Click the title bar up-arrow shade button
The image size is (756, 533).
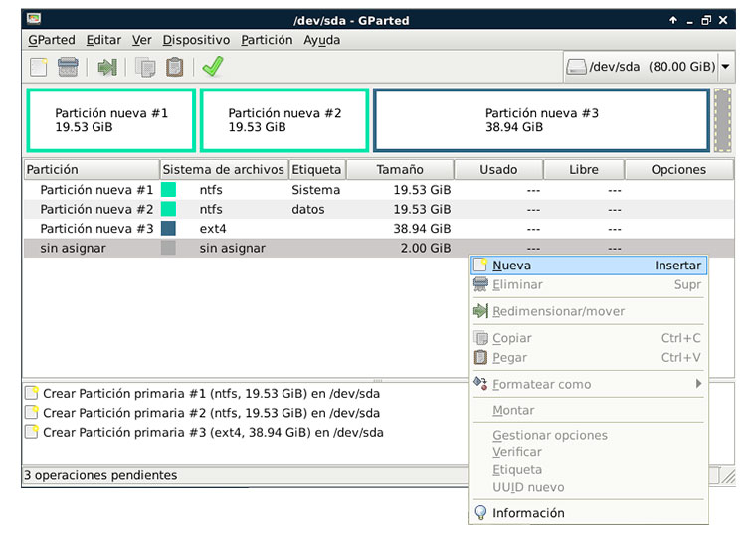[x=673, y=20]
